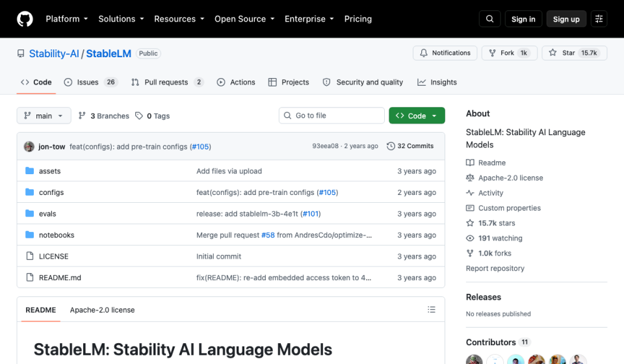
Task: Open #101 link in evals commit message
Action: 311,214
